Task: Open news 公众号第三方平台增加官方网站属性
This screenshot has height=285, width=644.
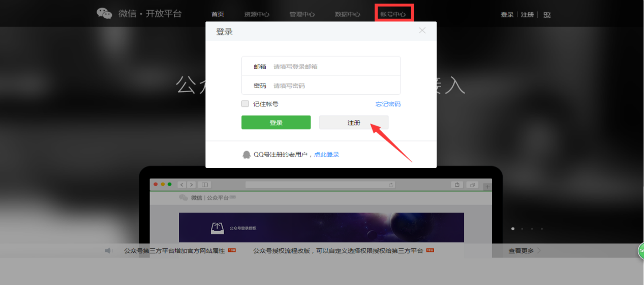Action: (174, 250)
